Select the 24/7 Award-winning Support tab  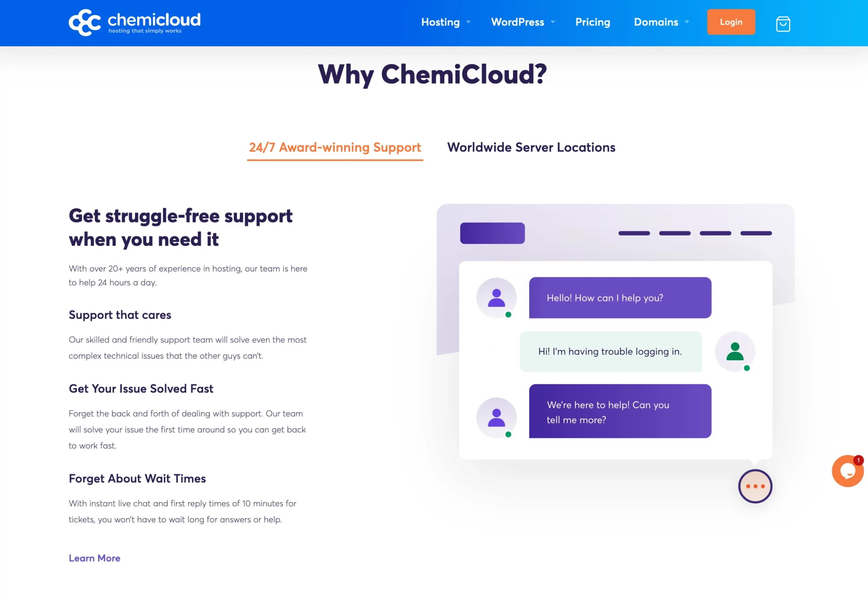pos(334,147)
